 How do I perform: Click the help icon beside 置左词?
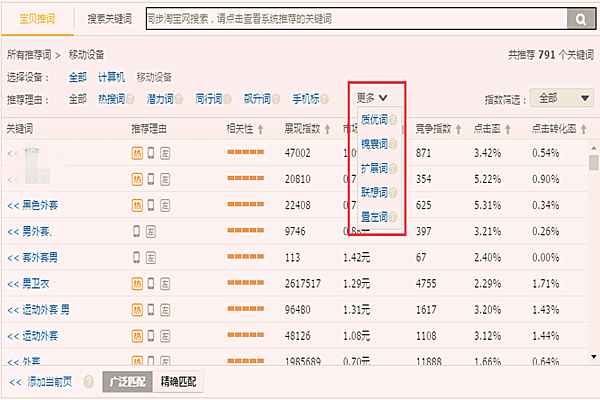click(393, 217)
